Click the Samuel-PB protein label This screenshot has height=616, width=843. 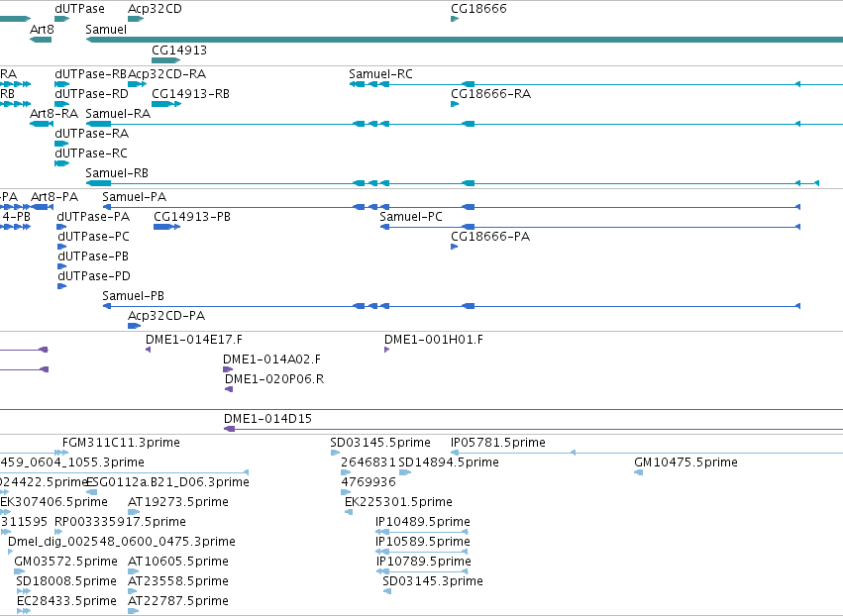[134, 296]
